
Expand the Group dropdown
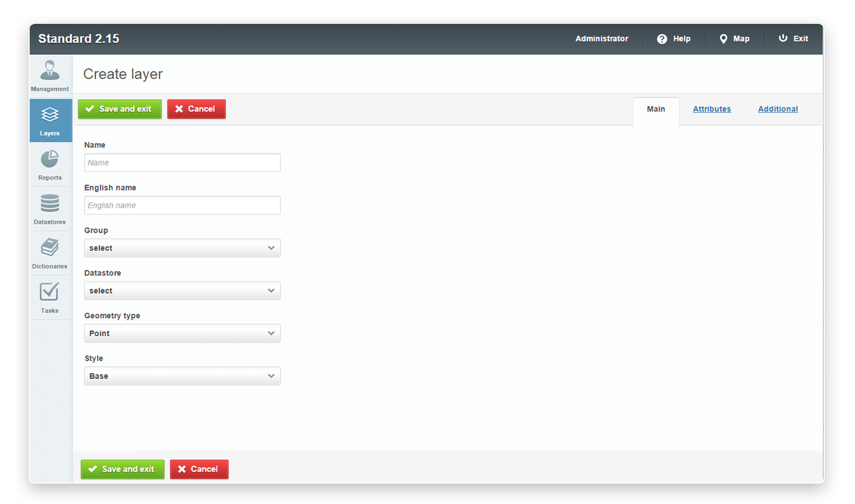tap(182, 248)
